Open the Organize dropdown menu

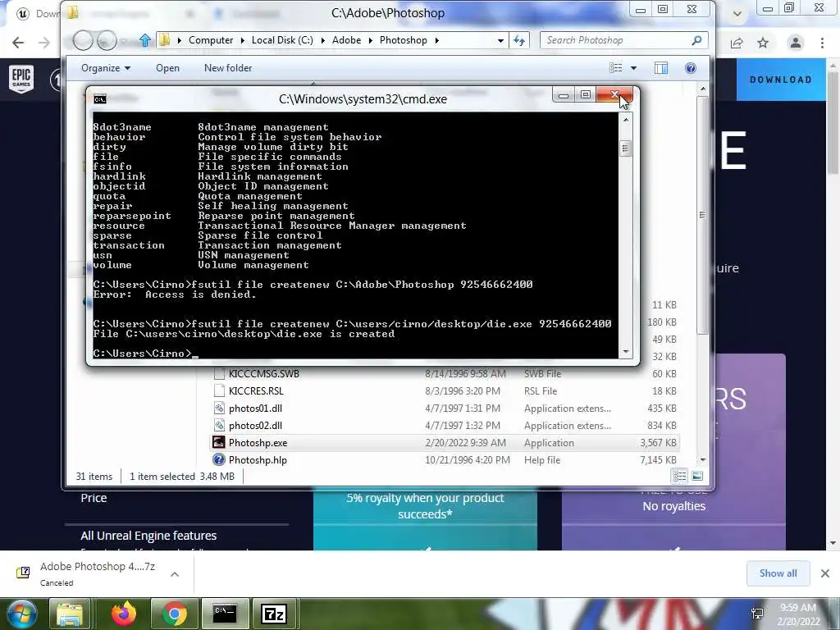coord(106,68)
